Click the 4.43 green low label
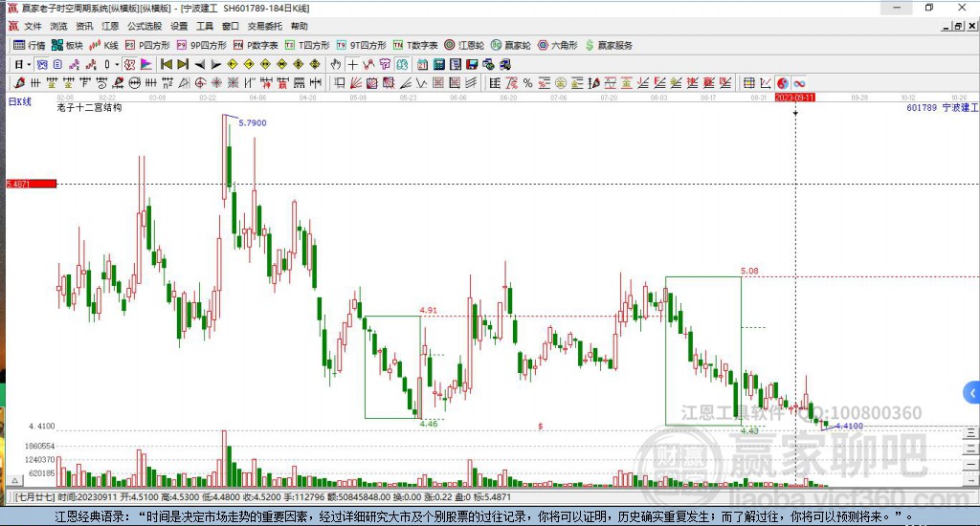The width and height of the screenshot is (980, 526). [749, 430]
